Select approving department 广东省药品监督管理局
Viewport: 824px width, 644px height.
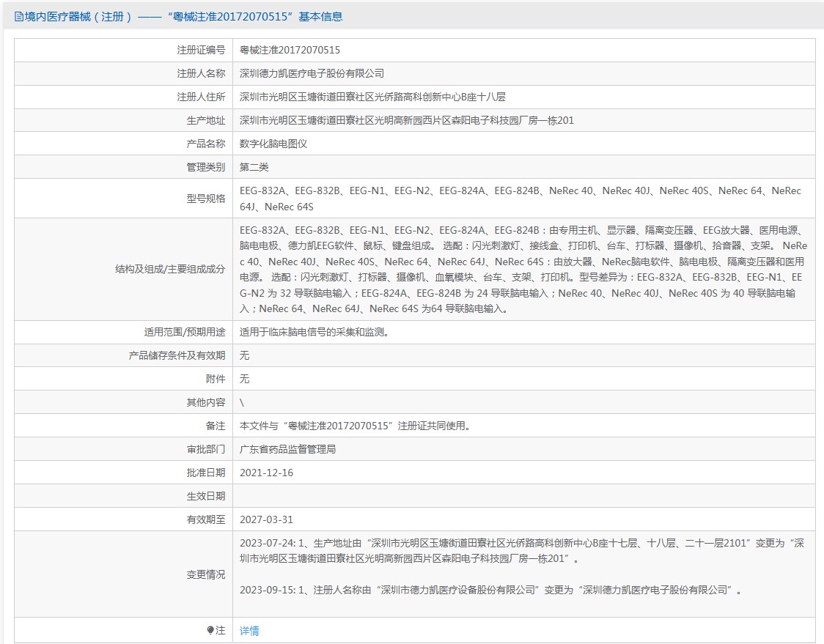click(287, 449)
